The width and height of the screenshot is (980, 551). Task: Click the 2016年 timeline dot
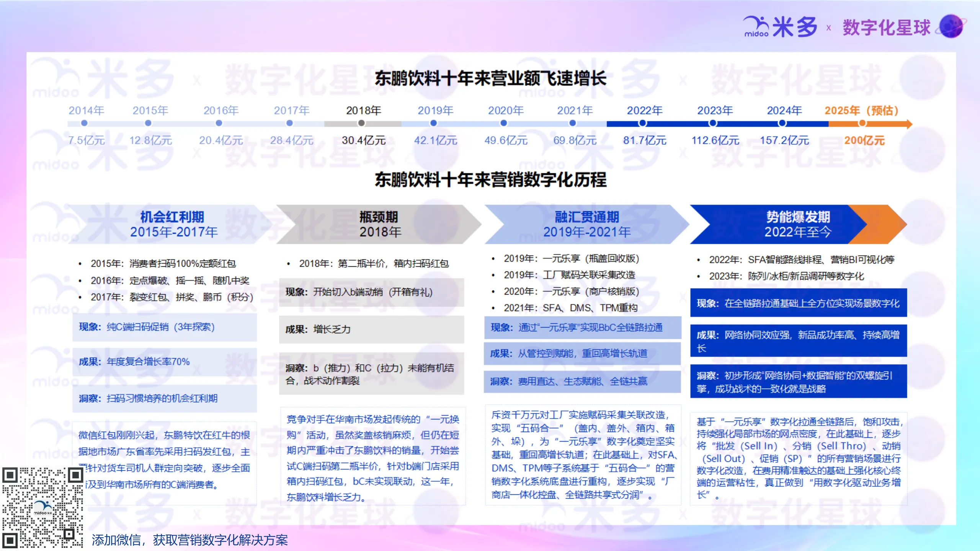(x=219, y=123)
